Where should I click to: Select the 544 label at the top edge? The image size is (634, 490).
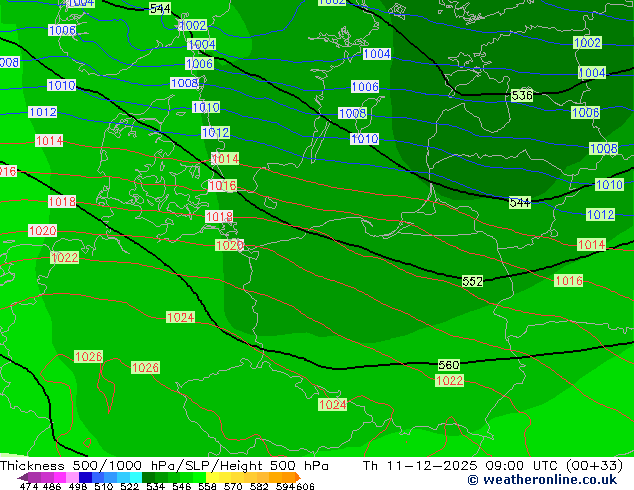tap(160, 8)
